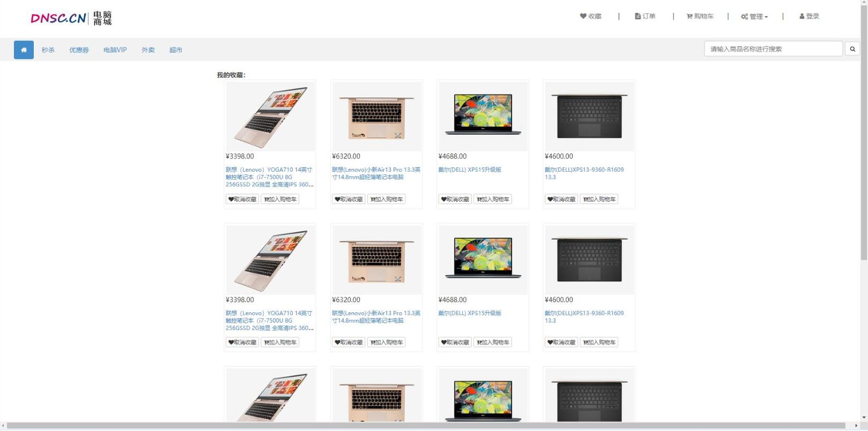868x431 pixels.
Task: Unfavorite the second-row 小新Air13 Pro
Action: 348,342
